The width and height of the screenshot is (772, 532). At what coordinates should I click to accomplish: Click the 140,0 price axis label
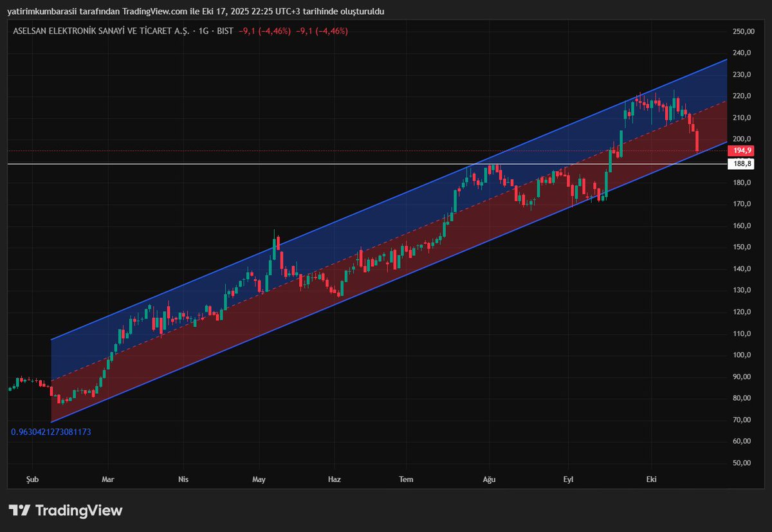(741, 269)
